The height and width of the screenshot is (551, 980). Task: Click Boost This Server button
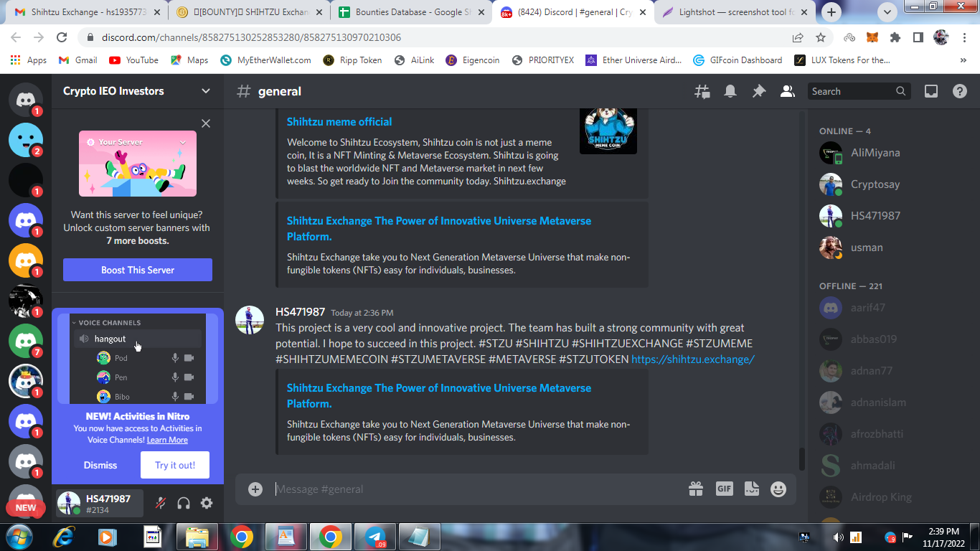(138, 270)
